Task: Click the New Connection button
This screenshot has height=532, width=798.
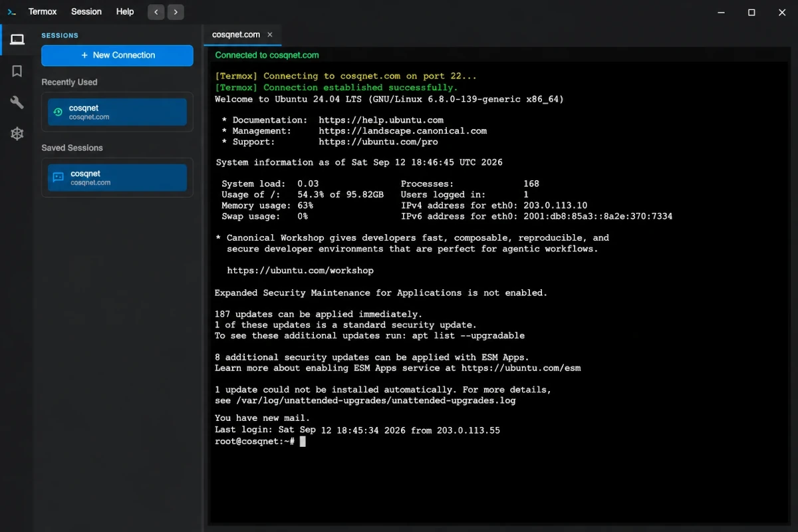Action: 117,55
